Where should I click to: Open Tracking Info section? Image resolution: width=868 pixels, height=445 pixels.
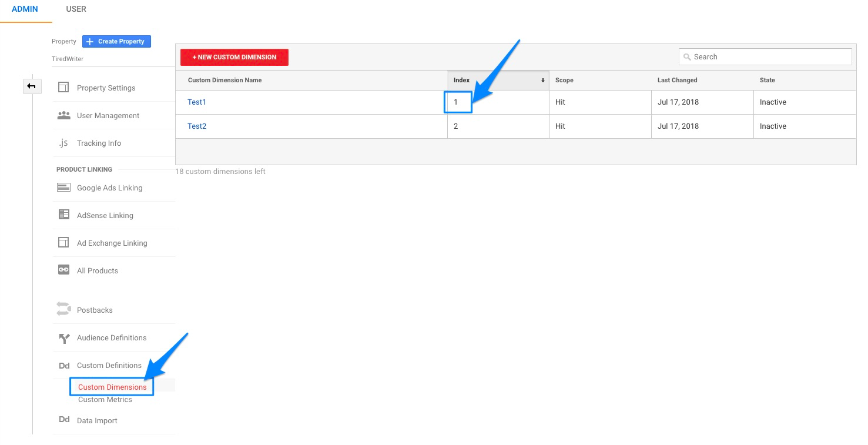click(x=99, y=143)
